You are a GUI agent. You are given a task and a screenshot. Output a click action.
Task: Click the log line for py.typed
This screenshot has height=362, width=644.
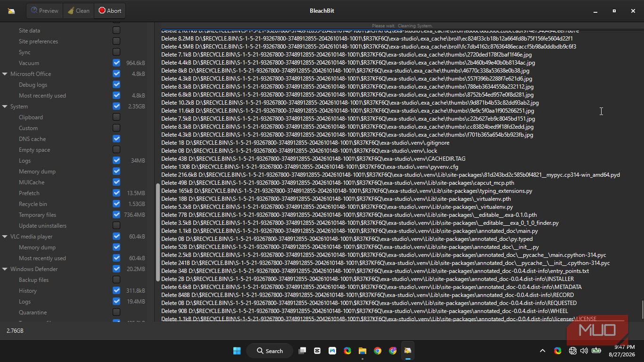[347, 239]
